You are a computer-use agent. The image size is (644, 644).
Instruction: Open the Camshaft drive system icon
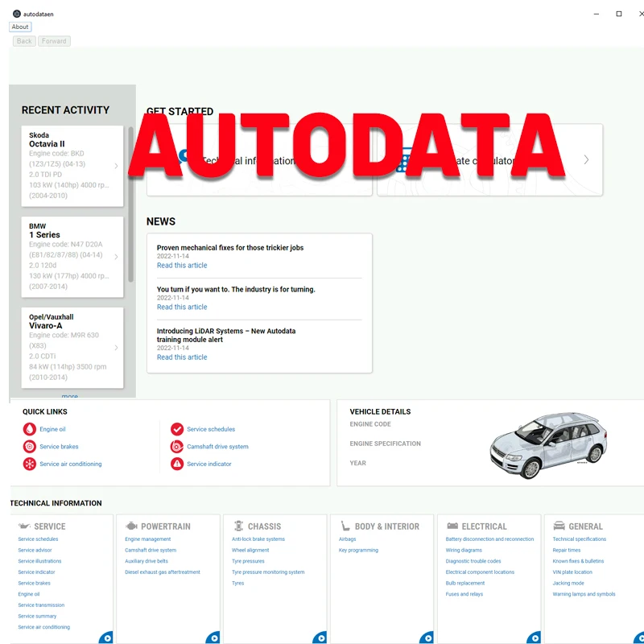pos(177,447)
